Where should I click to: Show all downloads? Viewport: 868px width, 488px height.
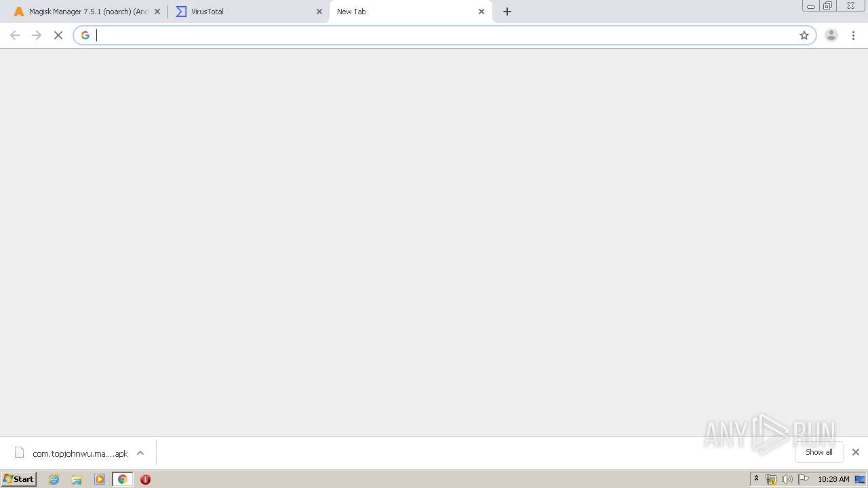(819, 452)
